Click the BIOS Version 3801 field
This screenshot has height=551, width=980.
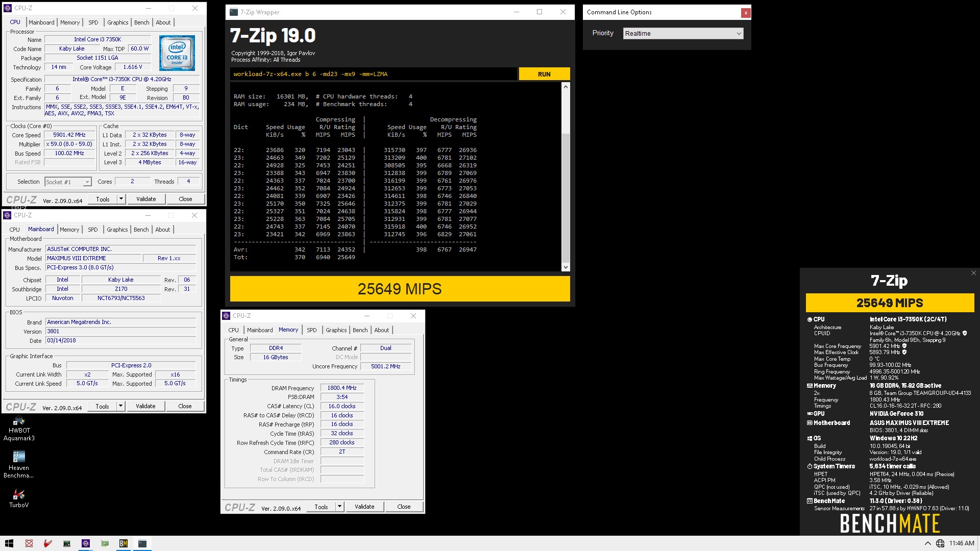point(120,331)
